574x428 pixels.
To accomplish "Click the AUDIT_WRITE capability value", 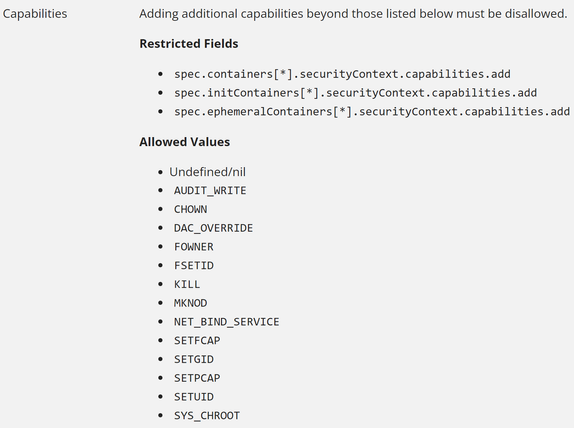I will coord(210,190).
